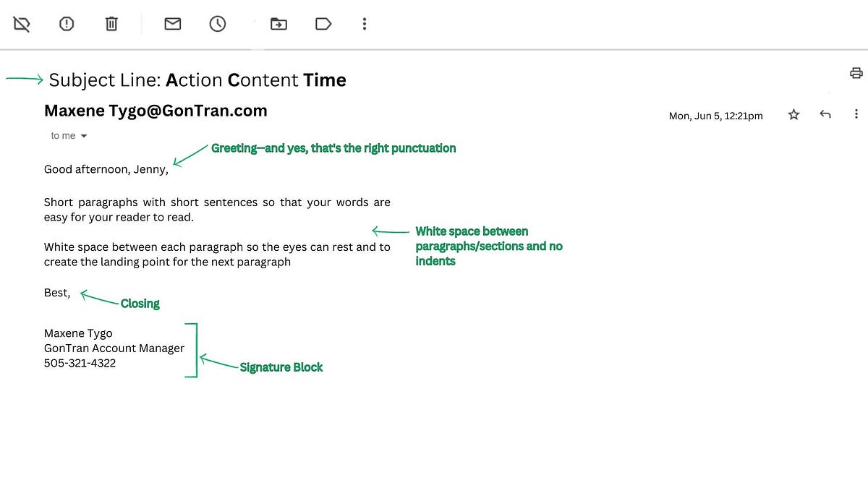
Task: Star this email
Action: pyautogui.click(x=793, y=114)
